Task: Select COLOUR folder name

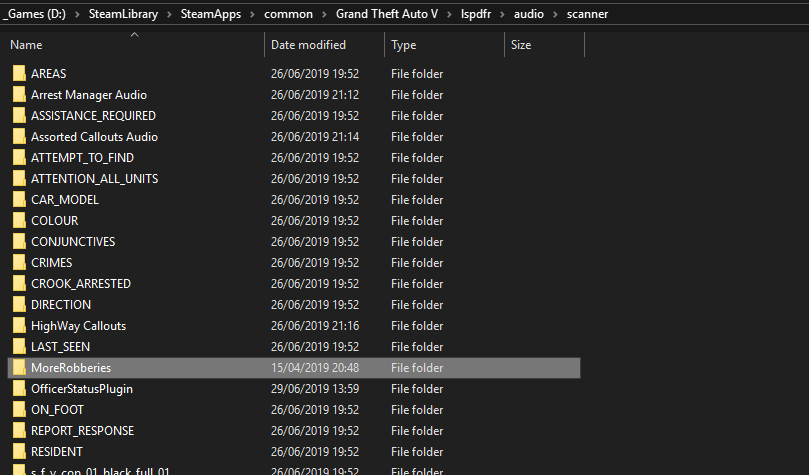Action: click(55, 221)
